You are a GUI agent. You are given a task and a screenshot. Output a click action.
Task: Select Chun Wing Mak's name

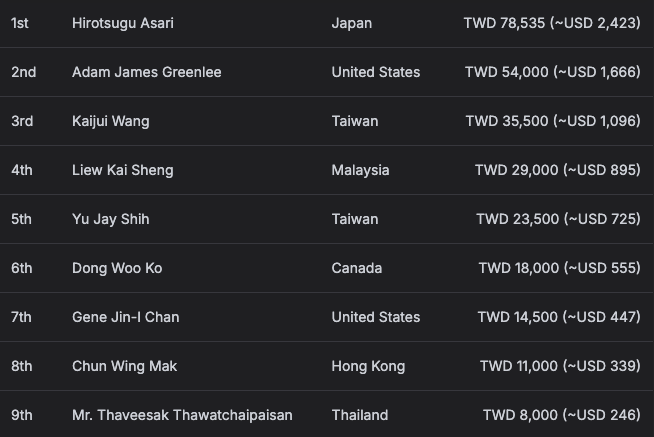click(124, 366)
